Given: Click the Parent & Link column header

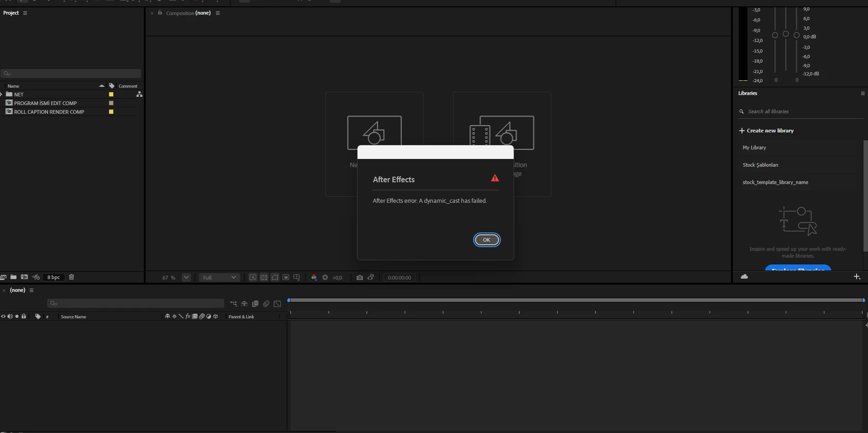Looking at the screenshot, I should [x=241, y=317].
